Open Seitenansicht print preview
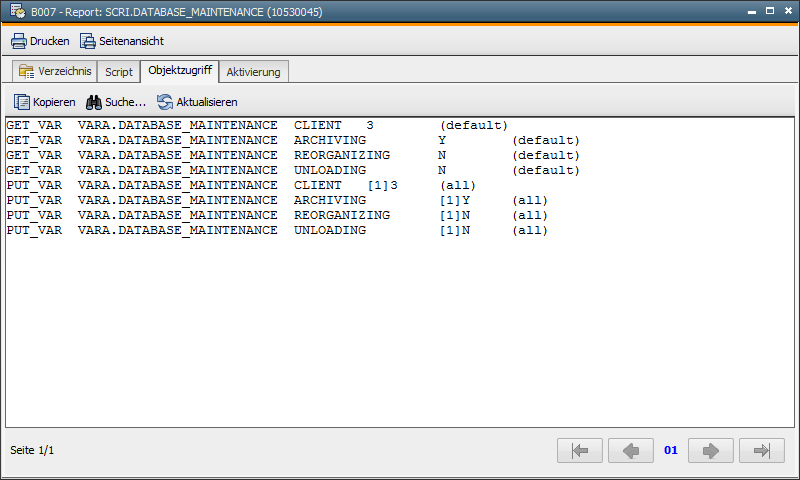The image size is (800, 480). pos(122,41)
